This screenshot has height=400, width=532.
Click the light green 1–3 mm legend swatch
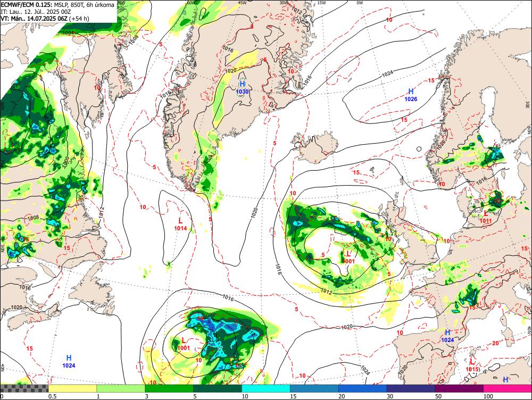point(121,388)
